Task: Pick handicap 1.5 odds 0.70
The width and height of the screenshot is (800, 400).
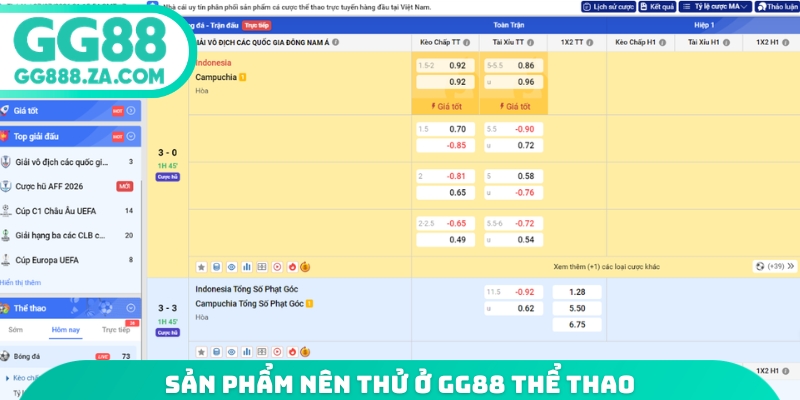Action: (x=445, y=129)
